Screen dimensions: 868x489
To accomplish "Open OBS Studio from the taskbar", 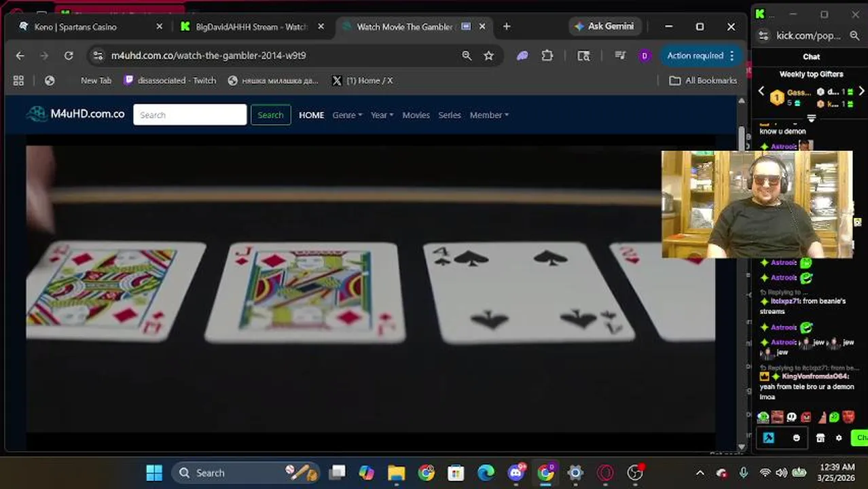I will click(x=635, y=473).
